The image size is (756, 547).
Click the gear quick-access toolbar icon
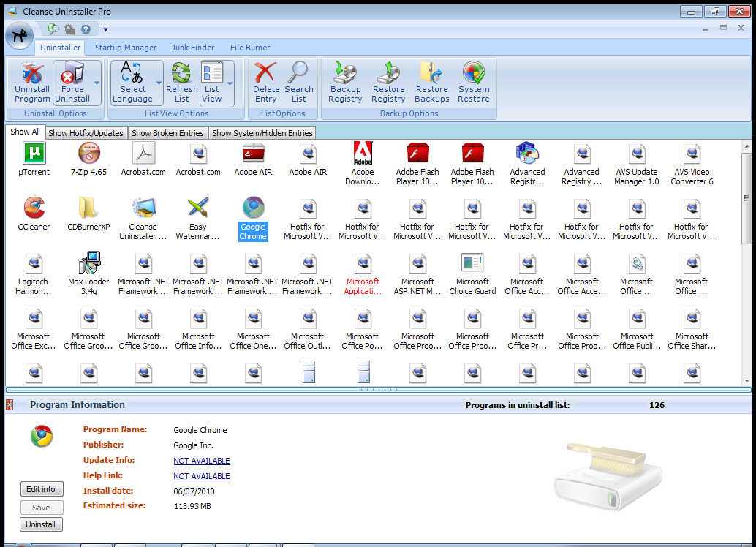click(69, 29)
